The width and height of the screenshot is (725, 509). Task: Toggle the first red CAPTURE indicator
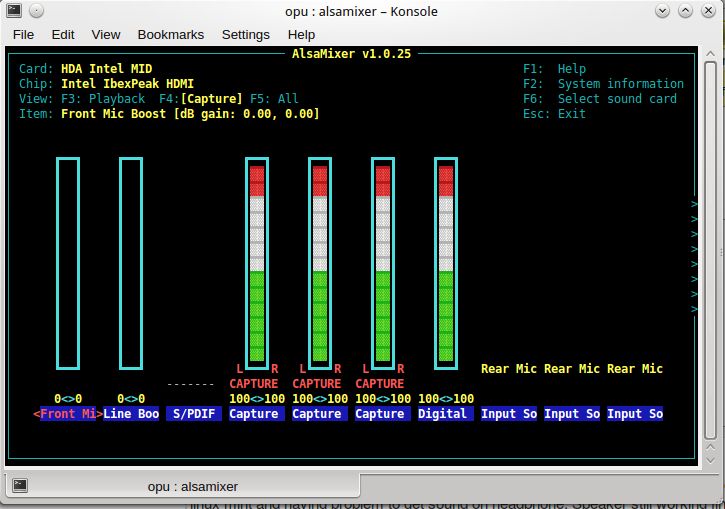[253, 384]
